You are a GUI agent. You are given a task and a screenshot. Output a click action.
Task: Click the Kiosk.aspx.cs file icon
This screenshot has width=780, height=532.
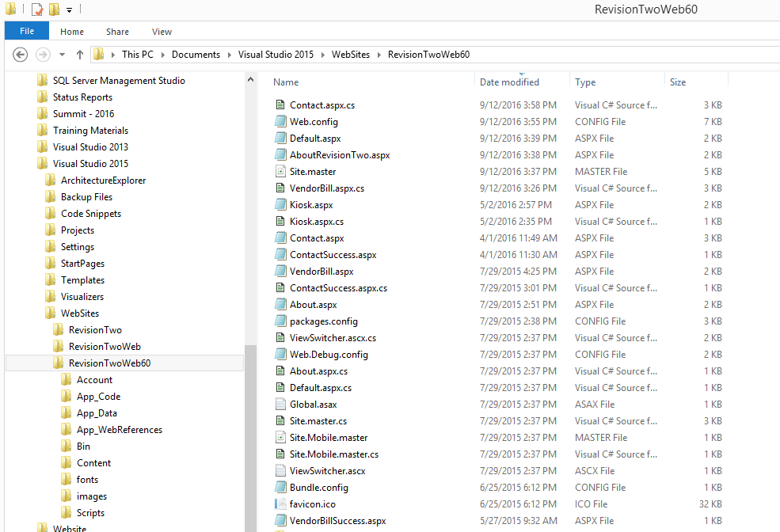coord(280,221)
